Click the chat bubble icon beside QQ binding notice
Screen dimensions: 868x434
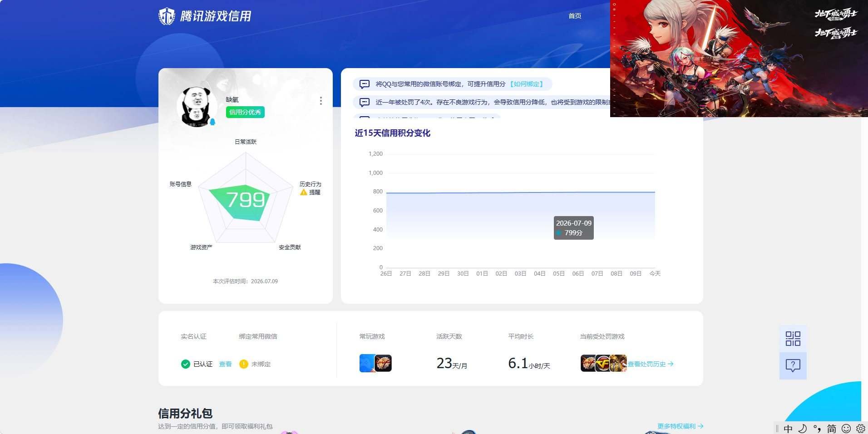pyautogui.click(x=364, y=84)
